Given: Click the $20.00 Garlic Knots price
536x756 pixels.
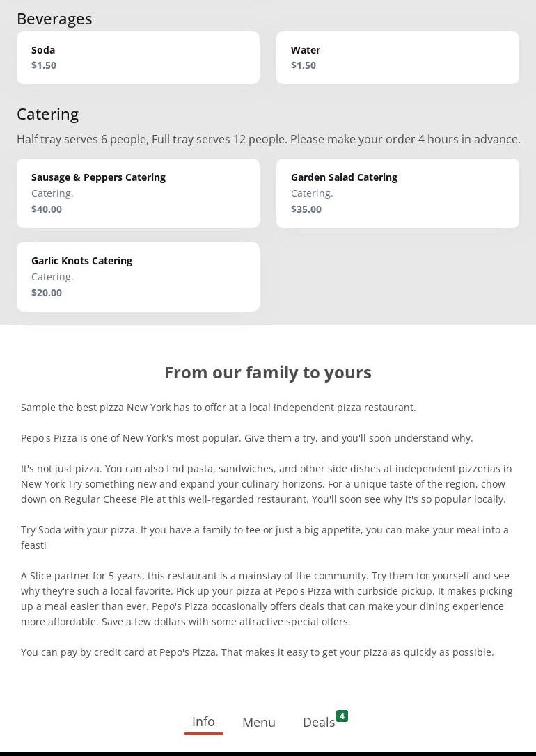Looking at the screenshot, I should coord(47,293).
